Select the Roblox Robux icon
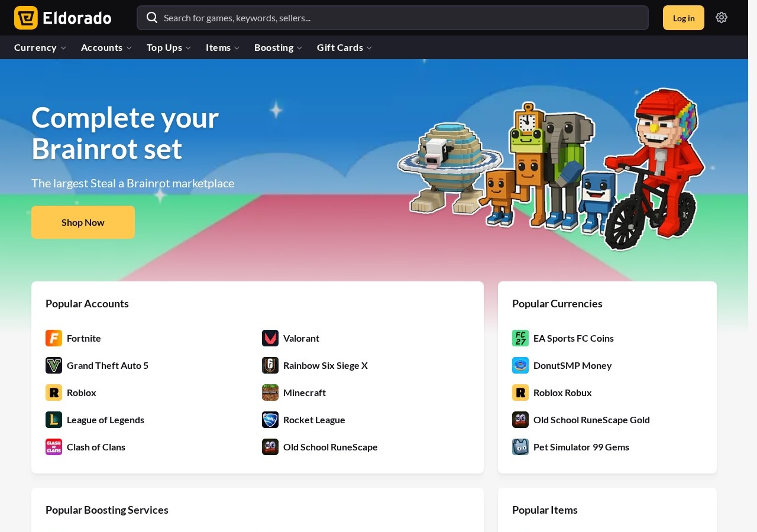 tap(520, 392)
